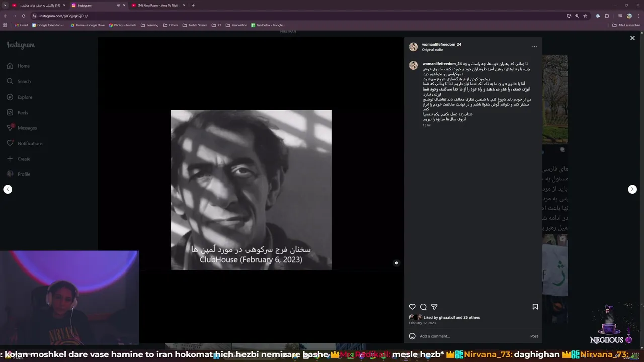The image size is (644, 362).
Task: Open the Gmail bookmark
Action: point(21,25)
